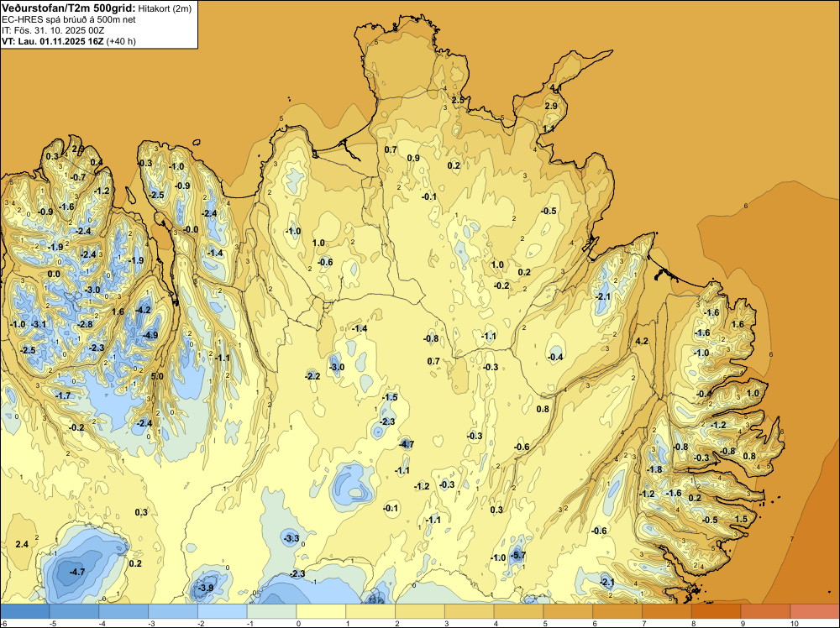The image size is (840, 628).
Task: Click the legend scale label -5
Action: (52, 623)
